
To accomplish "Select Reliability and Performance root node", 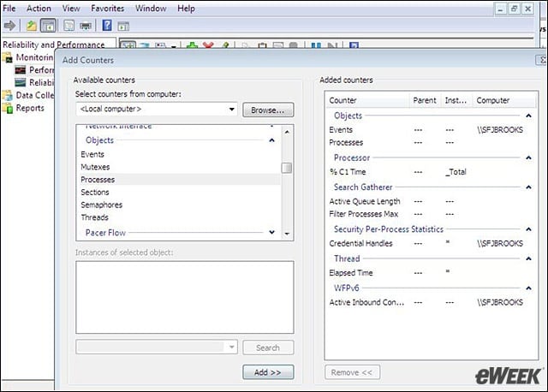I will pos(54,45).
